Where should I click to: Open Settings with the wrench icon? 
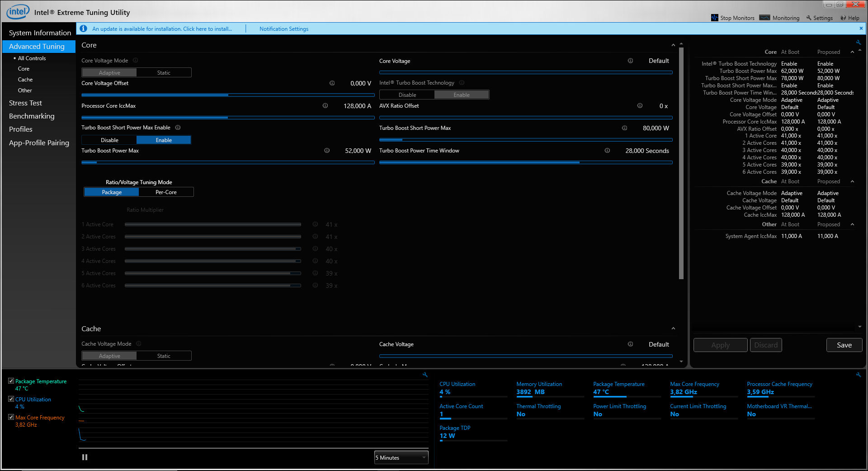click(x=809, y=18)
